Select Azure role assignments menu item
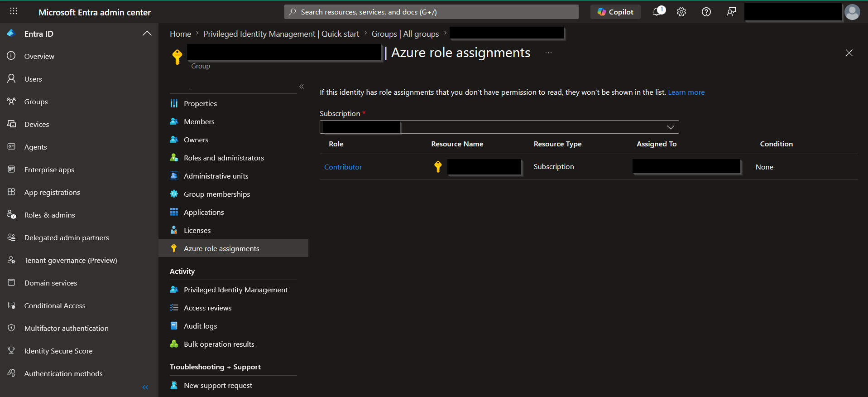 233,248
